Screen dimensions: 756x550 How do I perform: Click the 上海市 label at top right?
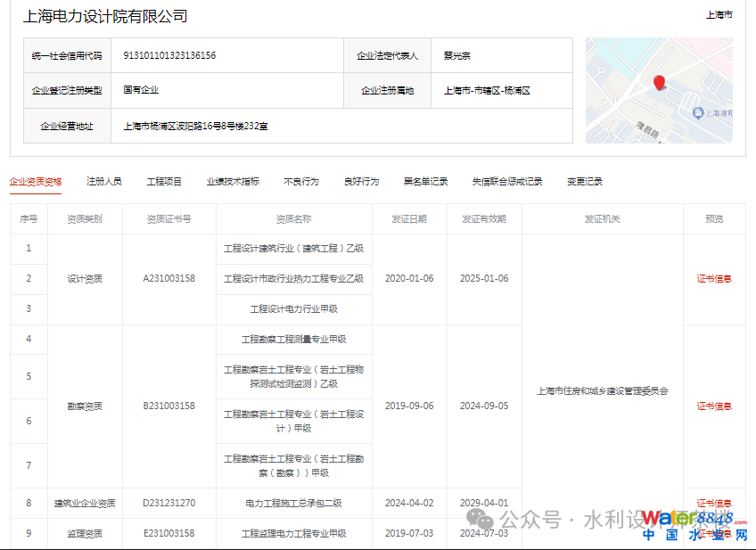pyautogui.click(x=719, y=15)
